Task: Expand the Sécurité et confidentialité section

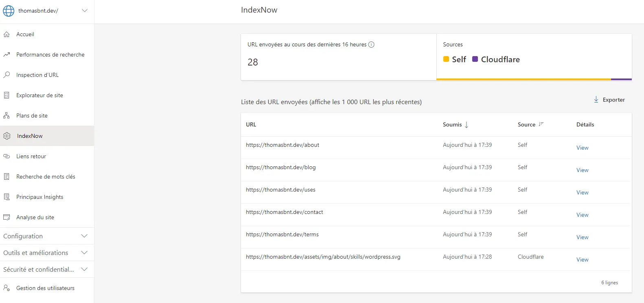Action: 84,269
